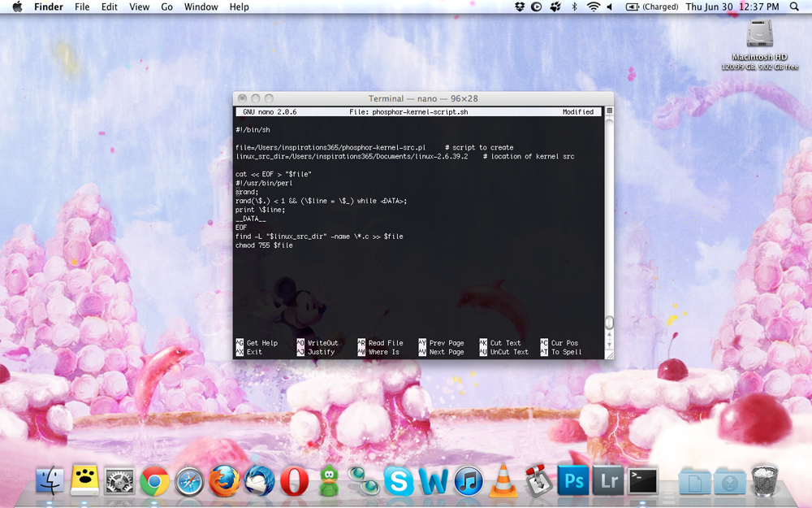The height and width of the screenshot is (508, 812).
Task: Open the Wi-Fi status menu
Action: pyautogui.click(x=593, y=7)
